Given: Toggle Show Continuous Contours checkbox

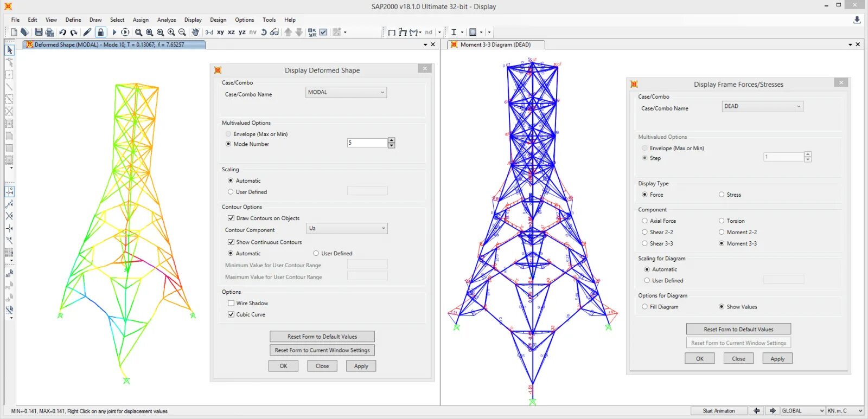Looking at the screenshot, I should [231, 242].
